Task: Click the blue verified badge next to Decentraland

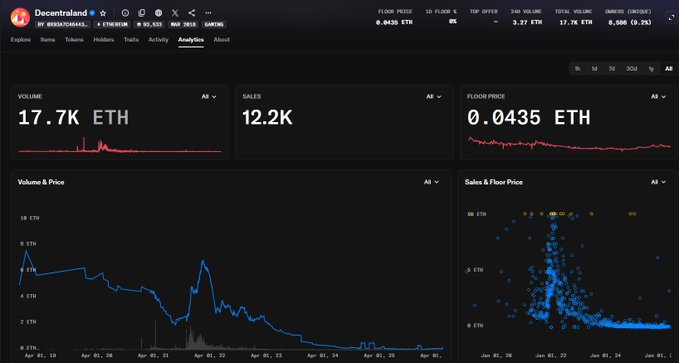Action: (x=92, y=13)
